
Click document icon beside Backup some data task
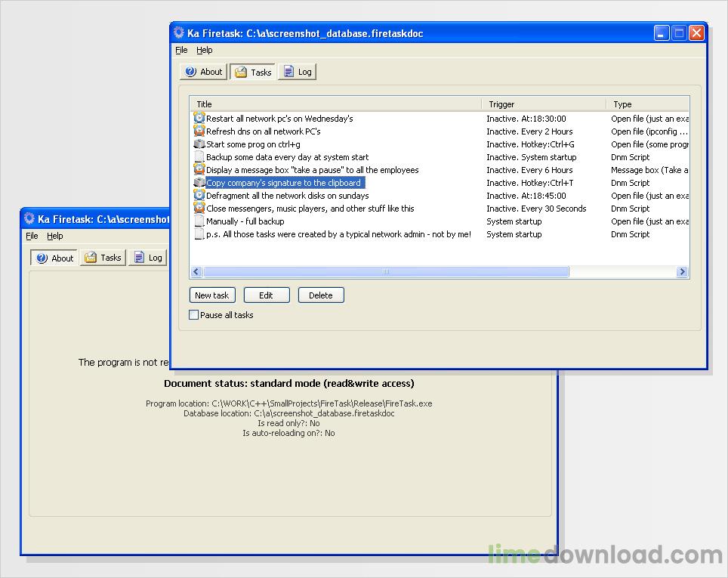(x=199, y=157)
